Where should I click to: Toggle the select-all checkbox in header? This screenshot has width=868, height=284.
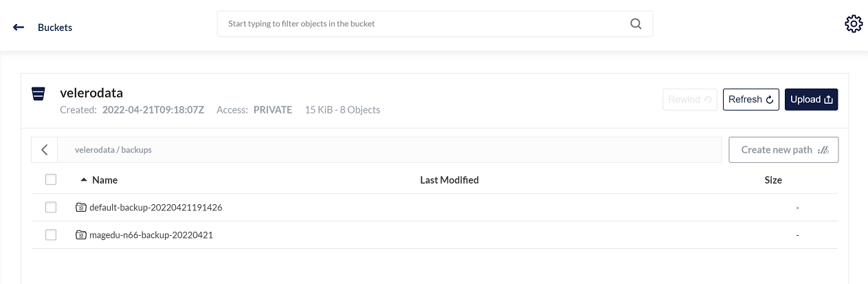51,179
